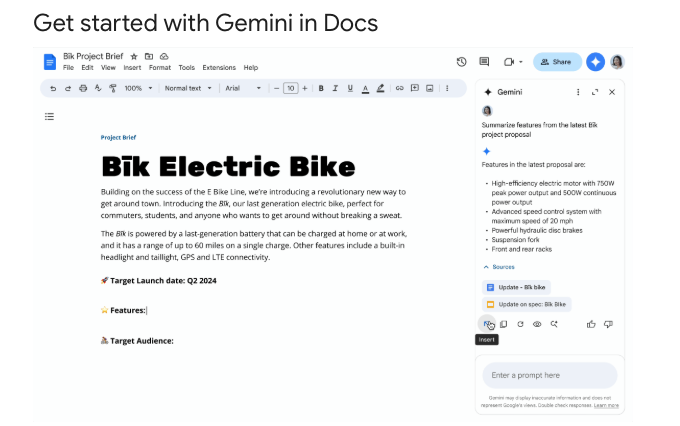
Task: Check the cloud save status icon
Action: coord(164,56)
